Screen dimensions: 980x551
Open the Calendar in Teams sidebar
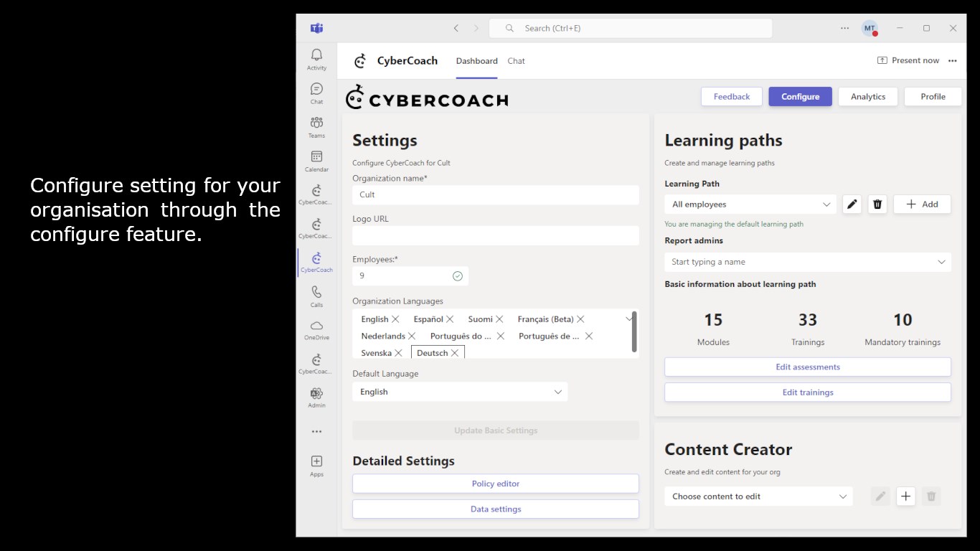pyautogui.click(x=316, y=161)
